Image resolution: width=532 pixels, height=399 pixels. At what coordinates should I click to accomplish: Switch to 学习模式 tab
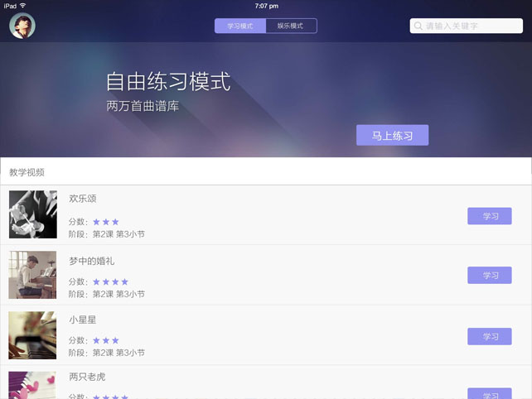pos(240,26)
